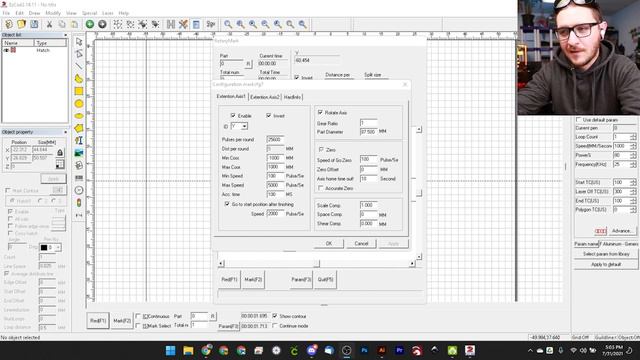Adjust the Polygon TC(US) spinner arrows
This screenshot has width=640, height=360.
point(633,209)
